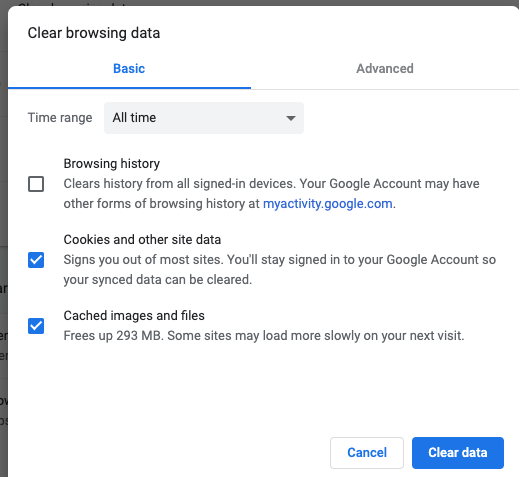The height and width of the screenshot is (477, 519).
Task: Open the myactivity.google.com link
Action: click(x=328, y=203)
